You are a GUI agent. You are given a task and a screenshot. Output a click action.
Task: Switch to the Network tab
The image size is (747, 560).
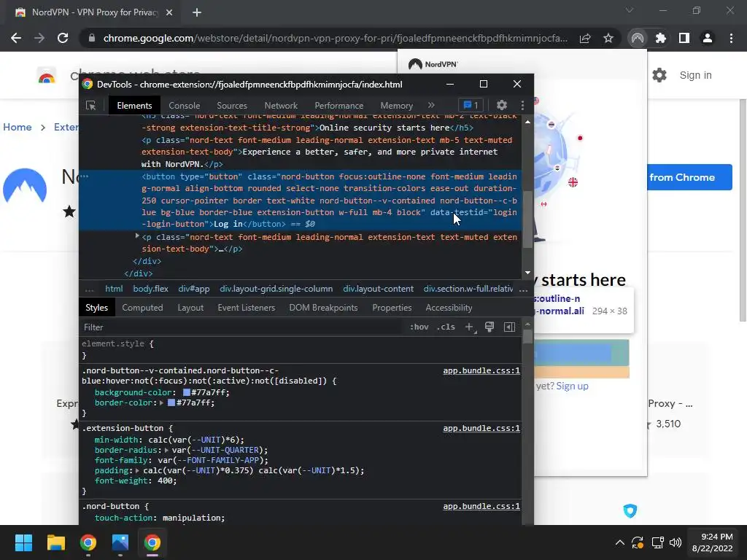coord(281,106)
